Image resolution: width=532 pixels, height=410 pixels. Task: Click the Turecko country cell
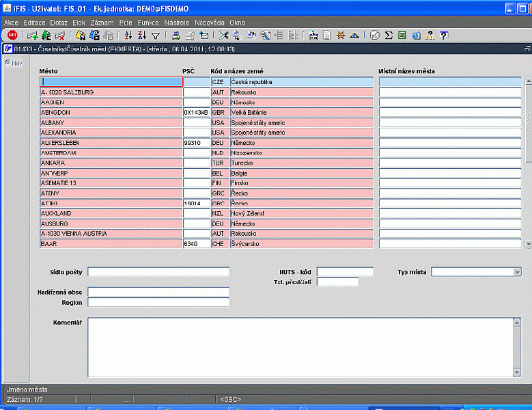coord(302,163)
